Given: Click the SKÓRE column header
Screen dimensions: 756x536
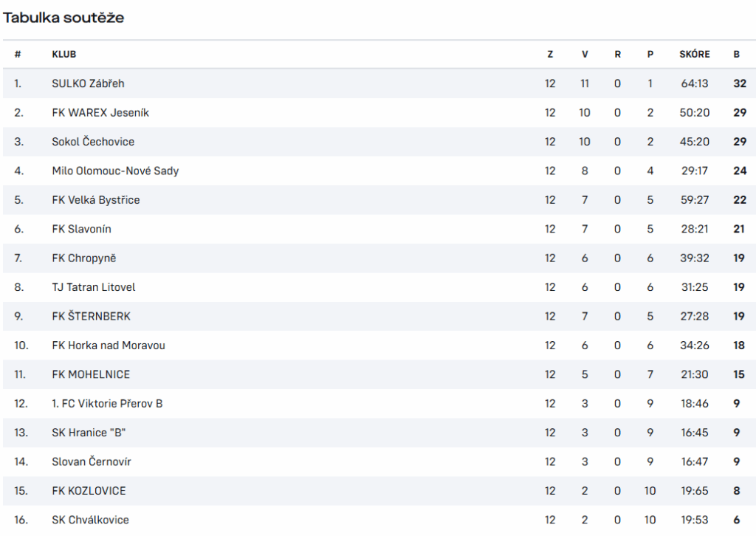Looking at the screenshot, I should [694, 54].
